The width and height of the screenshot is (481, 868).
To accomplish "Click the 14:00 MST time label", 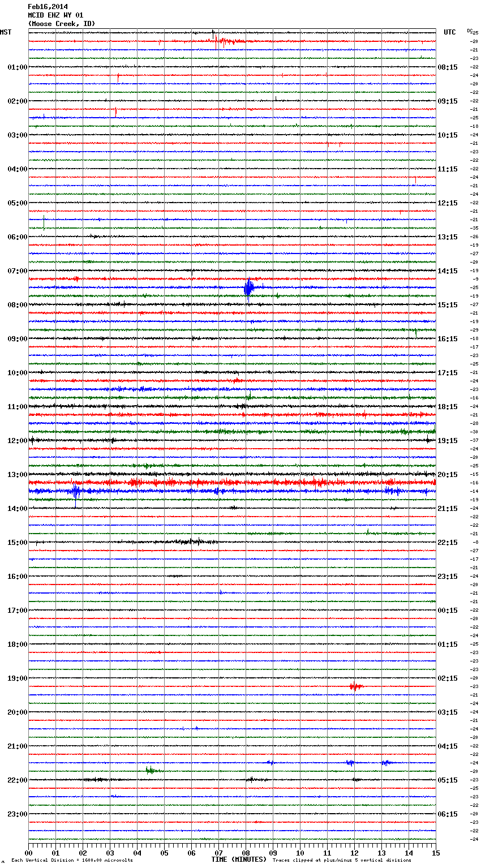I will (17, 509).
